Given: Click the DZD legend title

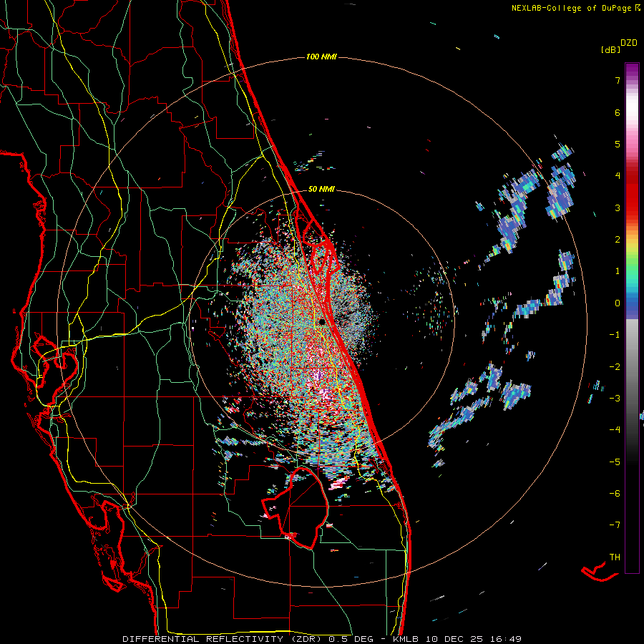Looking at the screenshot, I should 629,43.
